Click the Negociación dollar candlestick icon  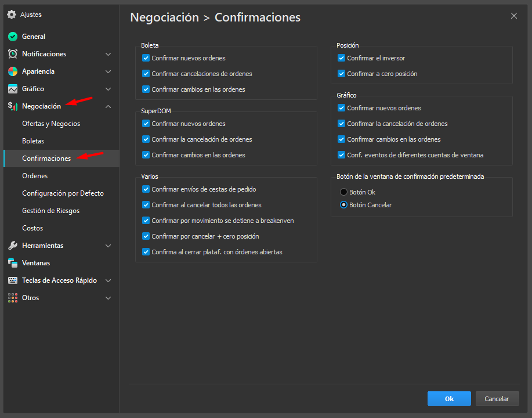tap(13, 106)
